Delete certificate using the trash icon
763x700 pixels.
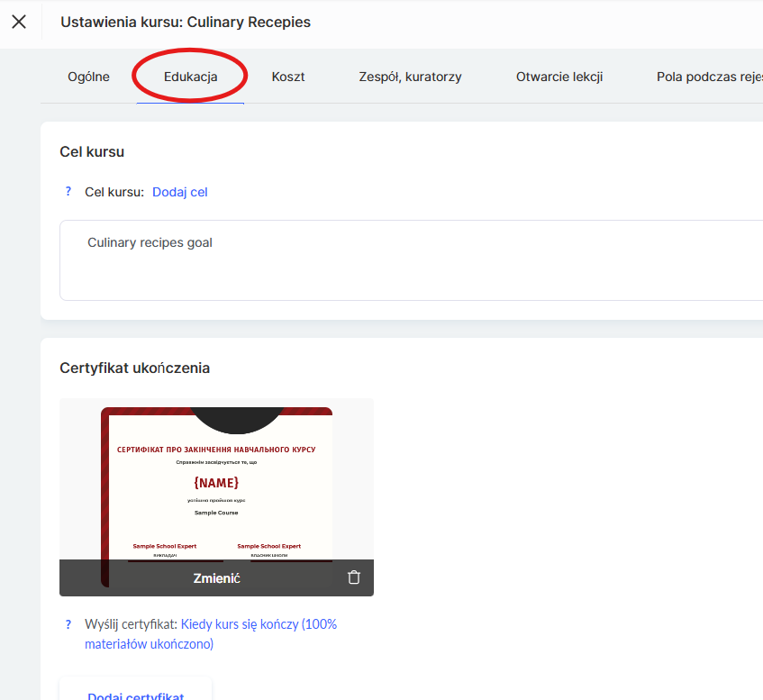[x=354, y=577]
